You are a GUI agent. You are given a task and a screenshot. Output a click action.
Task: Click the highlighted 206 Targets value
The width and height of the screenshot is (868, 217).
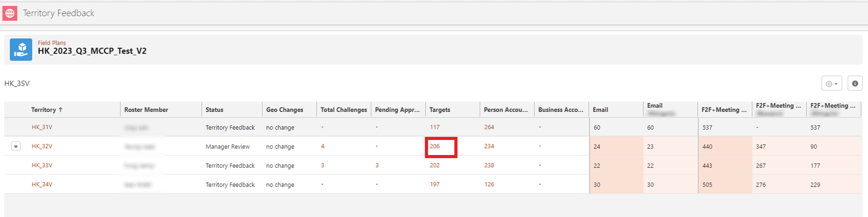pos(435,146)
